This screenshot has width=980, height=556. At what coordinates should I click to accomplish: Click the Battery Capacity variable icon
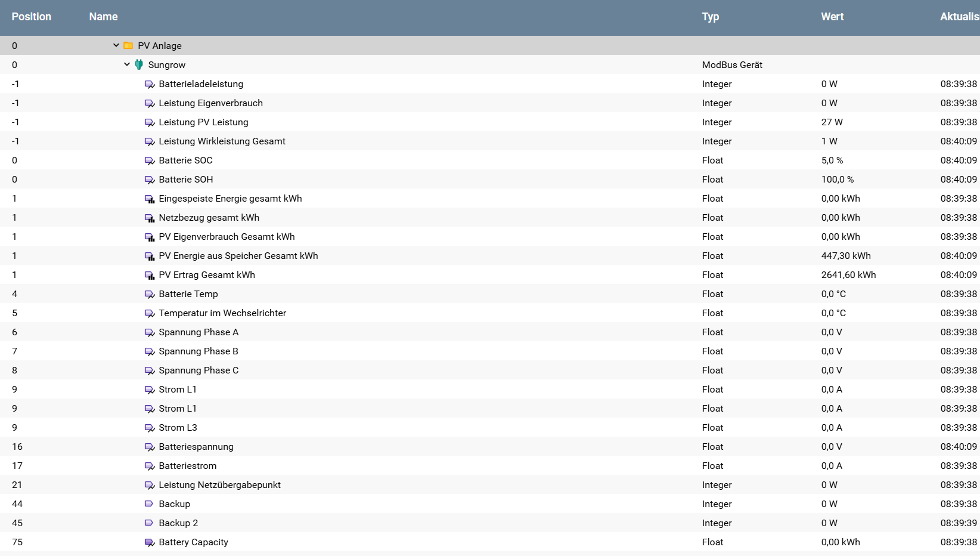pos(150,542)
